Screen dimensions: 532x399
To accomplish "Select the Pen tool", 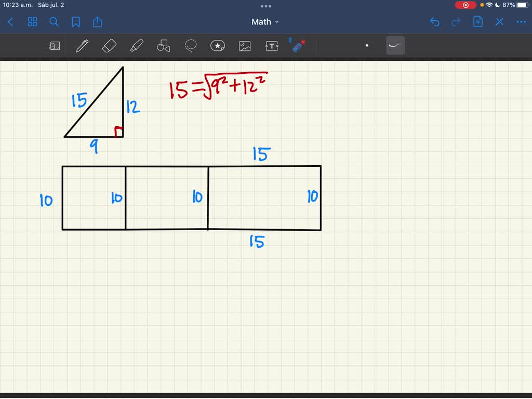I will point(82,46).
